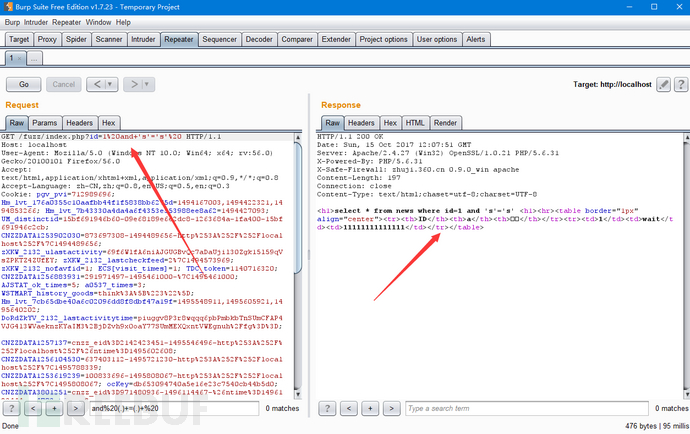Click the request pane scrollbar thumb
Viewport: 690px width, 434px height.
[298, 207]
